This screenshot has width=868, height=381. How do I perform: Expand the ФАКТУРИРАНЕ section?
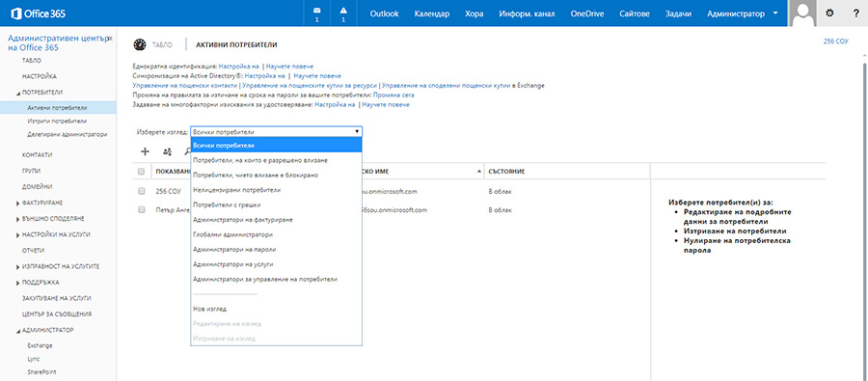pyautogui.click(x=18, y=203)
